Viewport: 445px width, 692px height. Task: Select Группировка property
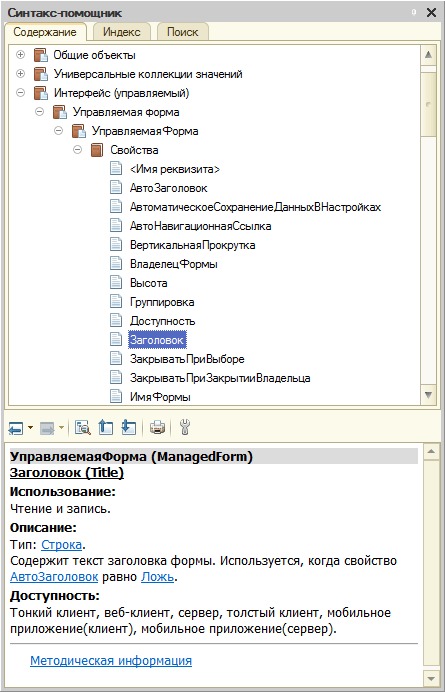tap(162, 302)
